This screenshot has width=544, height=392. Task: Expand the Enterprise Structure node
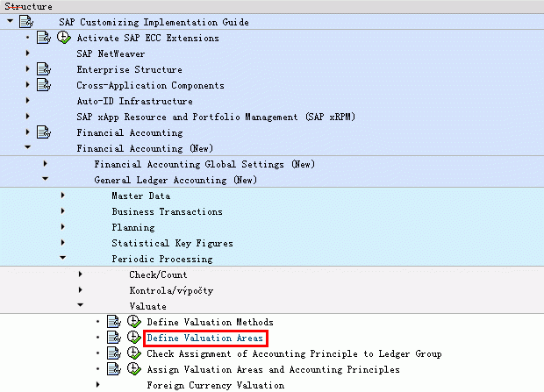click(x=28, y=68)
